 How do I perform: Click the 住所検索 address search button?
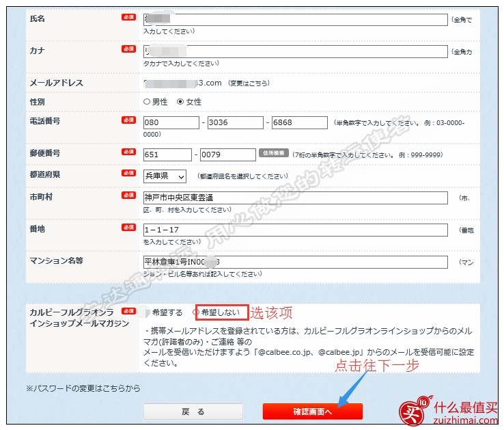[274, 153]
